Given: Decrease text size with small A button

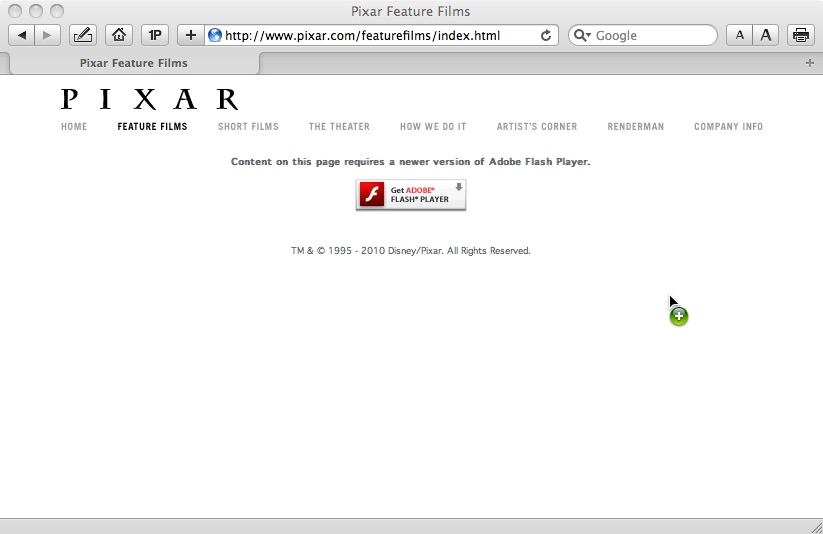Looking at the screenshot, I should pyautogui.click(x=740, y=35).
